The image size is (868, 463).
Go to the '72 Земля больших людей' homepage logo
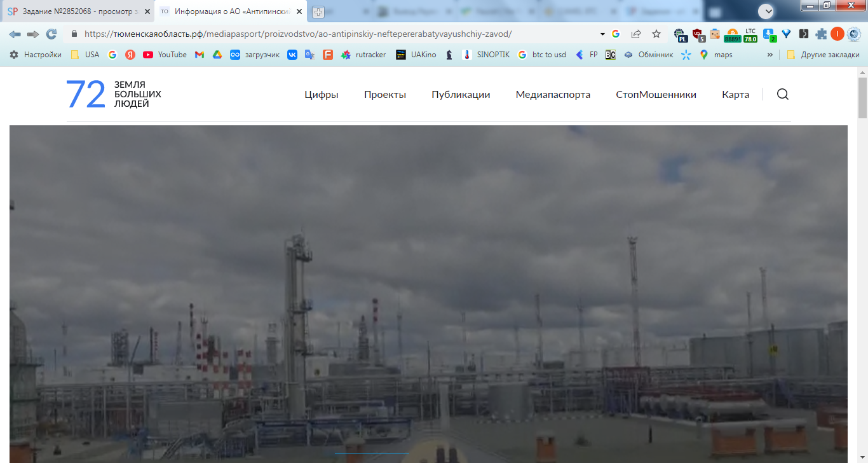114,94
